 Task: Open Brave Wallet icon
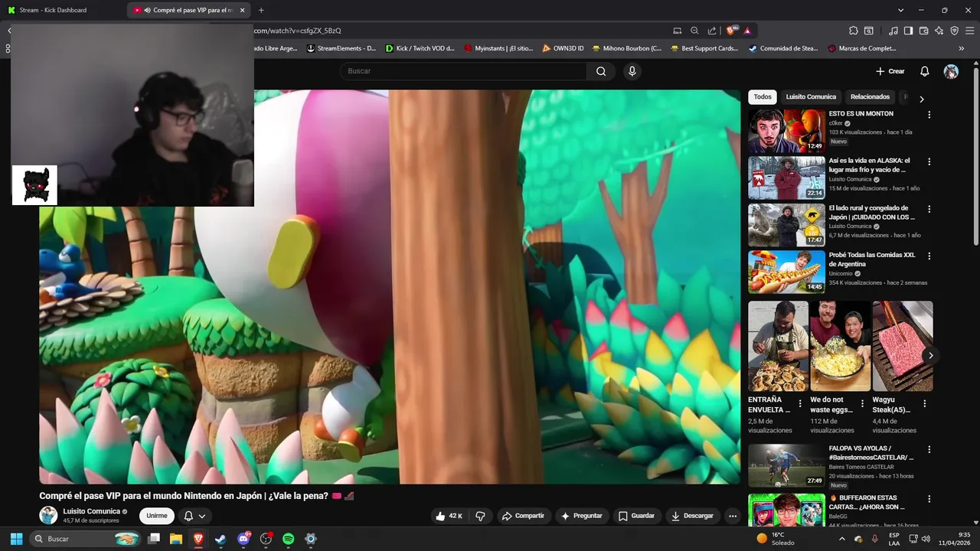[x=923, y=31]
